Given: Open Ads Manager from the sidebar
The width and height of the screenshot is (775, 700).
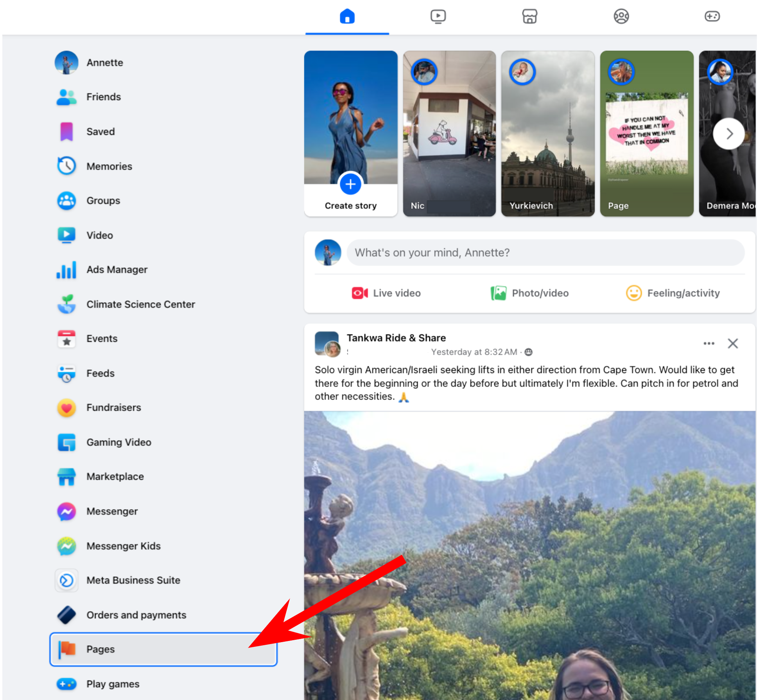Looking at the screenshot, I should point(117,269).
